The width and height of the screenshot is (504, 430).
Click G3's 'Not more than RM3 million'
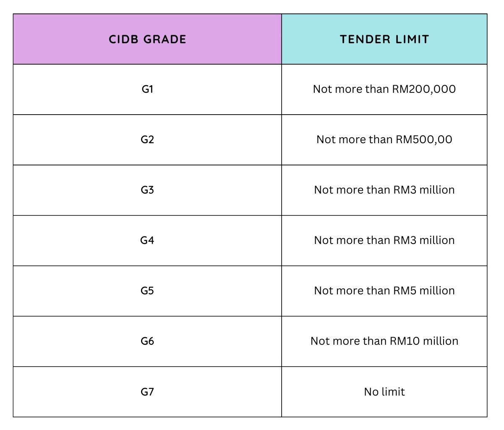384,190
